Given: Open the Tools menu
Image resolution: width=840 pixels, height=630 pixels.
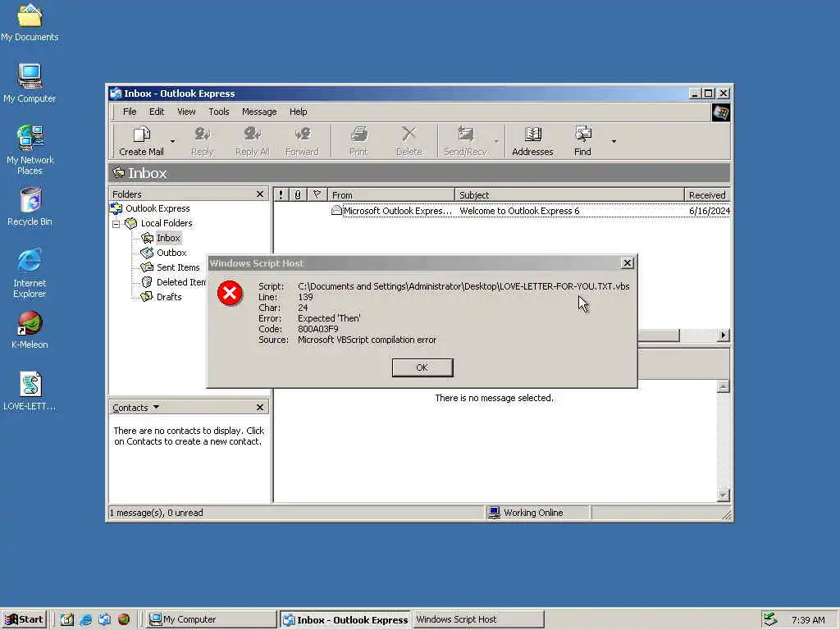Looking at the screenshot, I should [x=218, y=112].
